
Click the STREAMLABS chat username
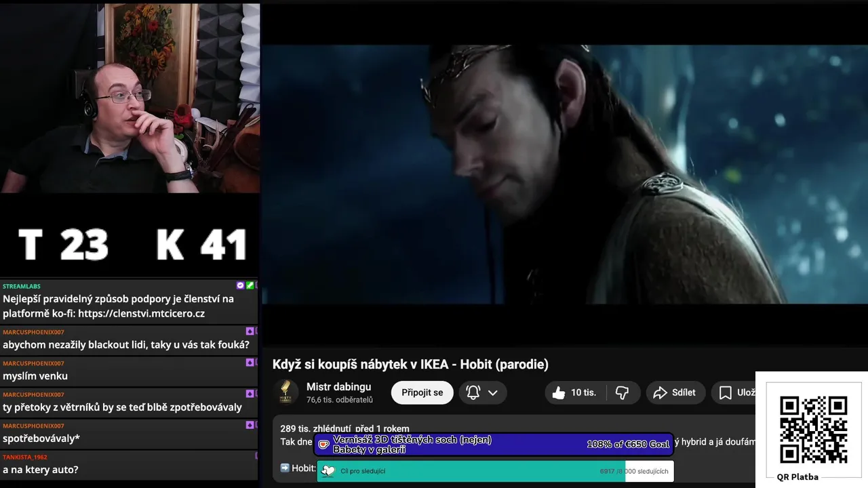click(x=22, y=287)
